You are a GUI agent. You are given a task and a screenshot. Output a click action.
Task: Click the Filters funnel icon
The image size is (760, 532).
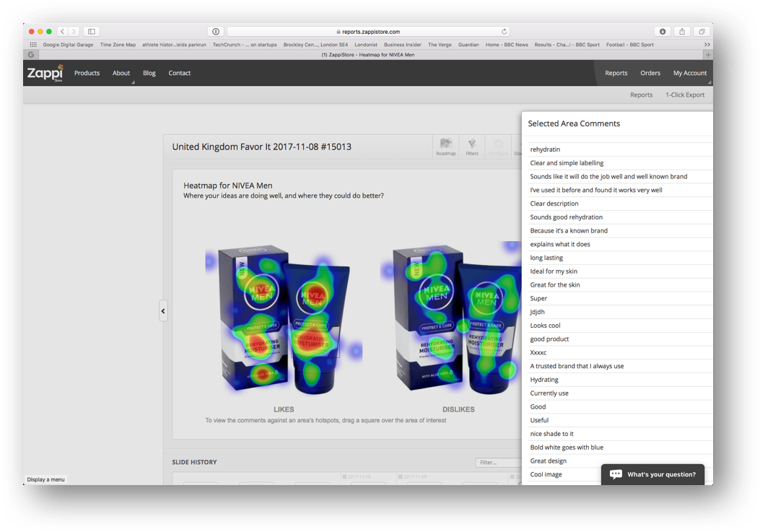[x=472, y=143]
